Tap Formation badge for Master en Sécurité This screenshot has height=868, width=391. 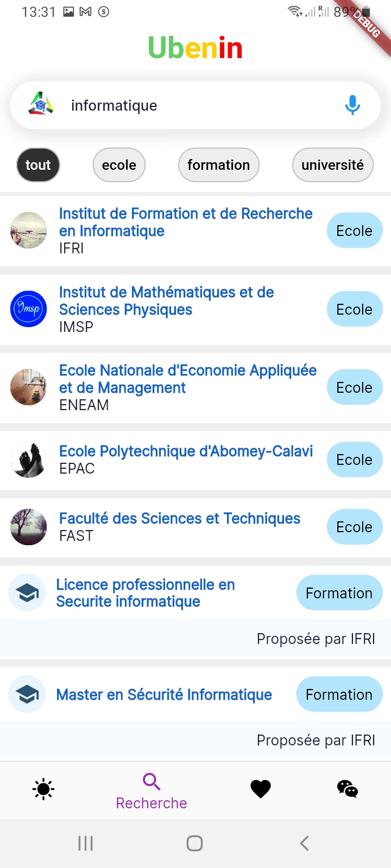(339, 694)
